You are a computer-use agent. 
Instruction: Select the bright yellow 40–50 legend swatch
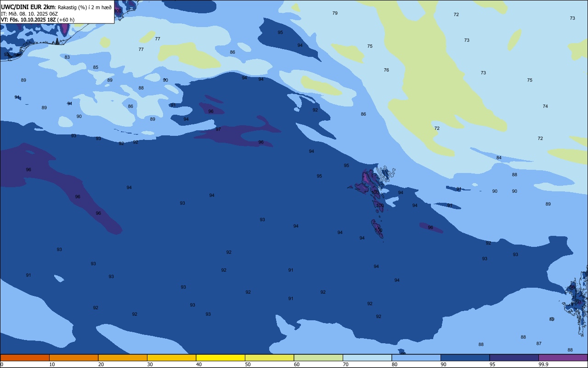coord(220,357)
